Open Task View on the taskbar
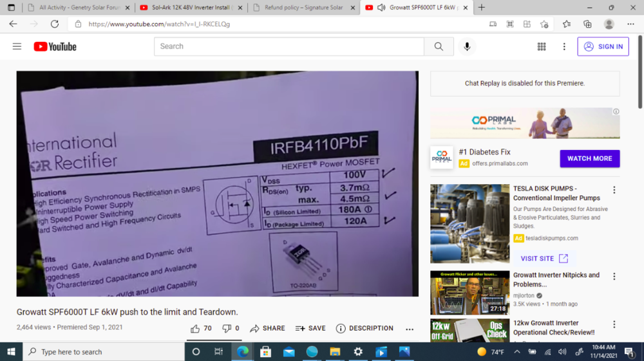Image resolution: width=644 pixels, height=361 pixels. tap(218, 351)
